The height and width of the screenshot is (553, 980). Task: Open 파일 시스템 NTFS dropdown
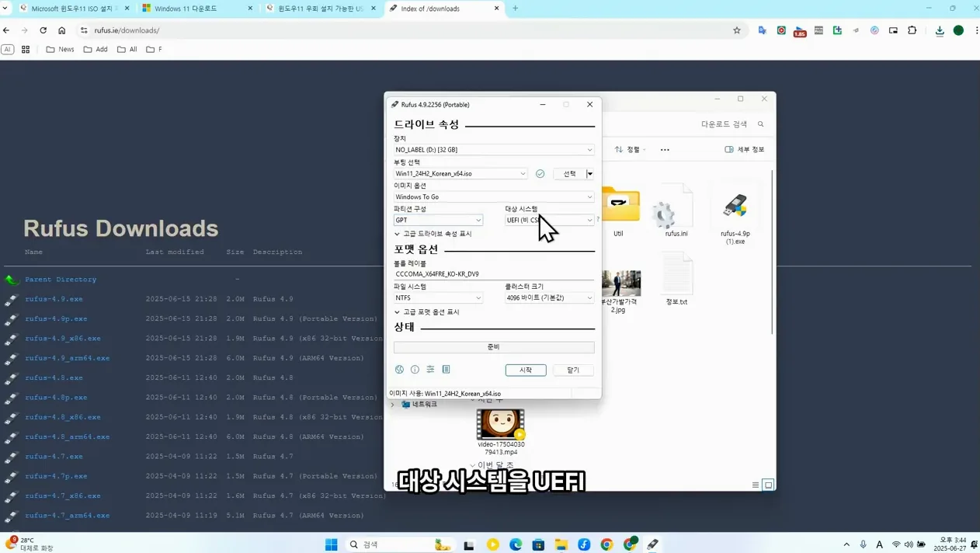(438, 298)
